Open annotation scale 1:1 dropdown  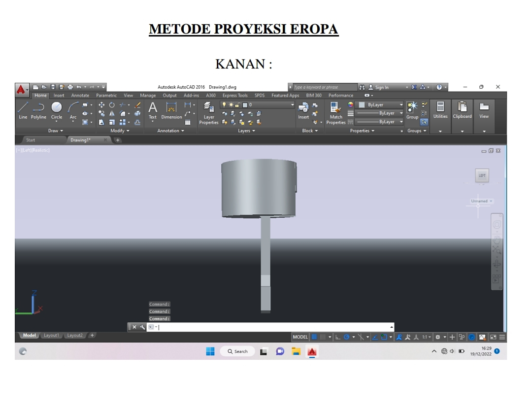pos(427,337)
